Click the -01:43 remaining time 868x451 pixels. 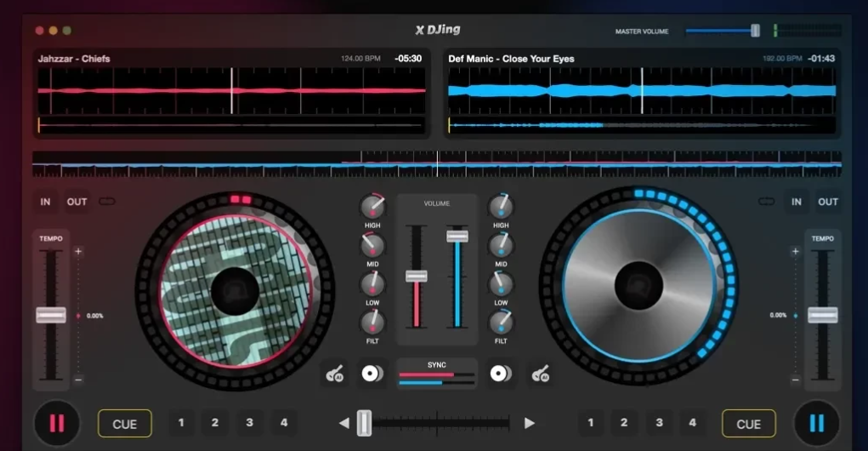821,58
